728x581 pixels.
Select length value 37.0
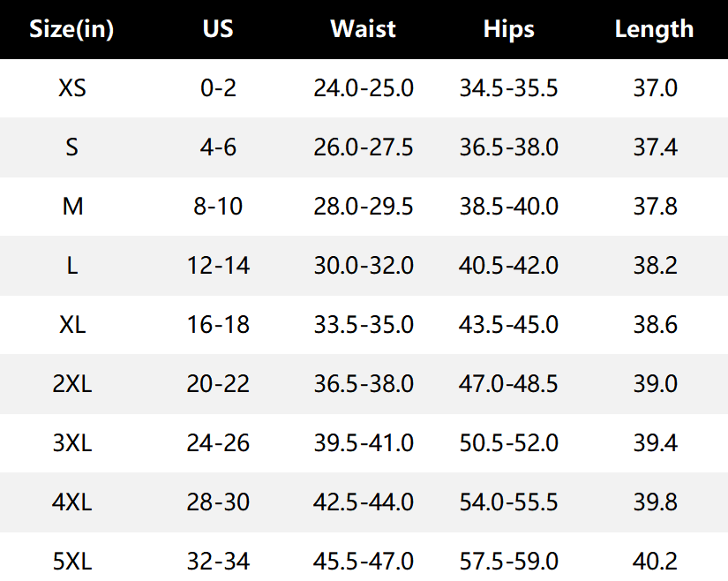point(655,87)
